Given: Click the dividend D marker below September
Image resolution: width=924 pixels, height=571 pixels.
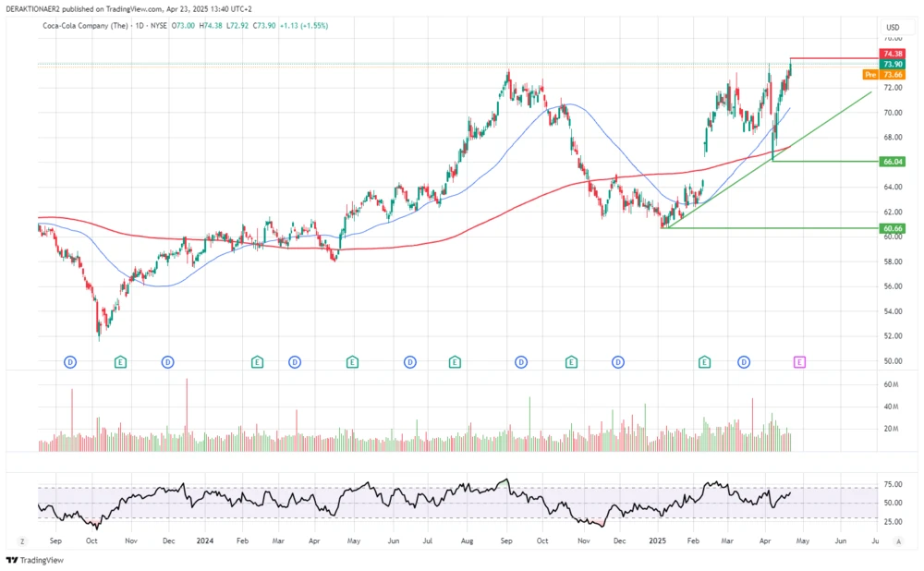Looking at the screenshot, I should pyautogui.click(x=69, y=362).
